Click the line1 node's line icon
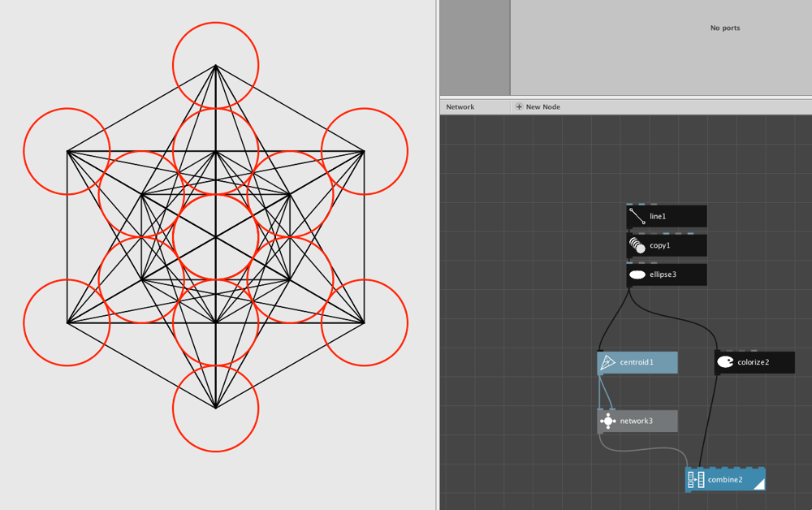812x510 pixels. click(x=637, y=217)
